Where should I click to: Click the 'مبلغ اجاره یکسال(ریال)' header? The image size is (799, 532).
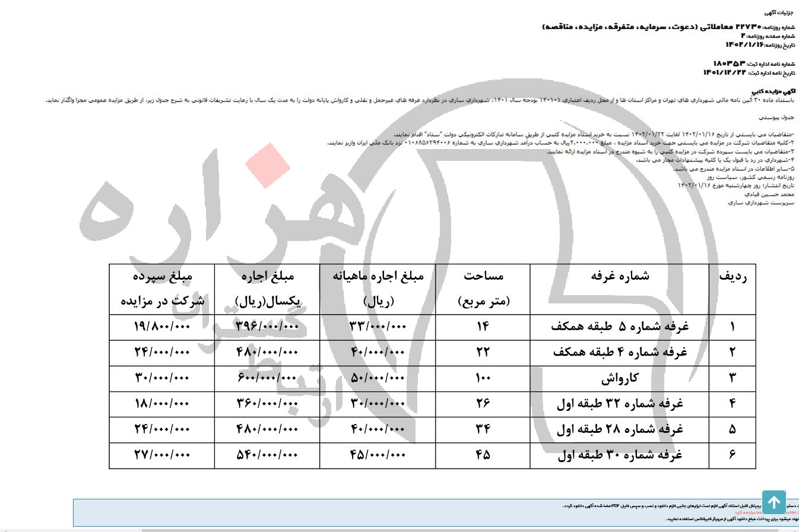[267, 289]
